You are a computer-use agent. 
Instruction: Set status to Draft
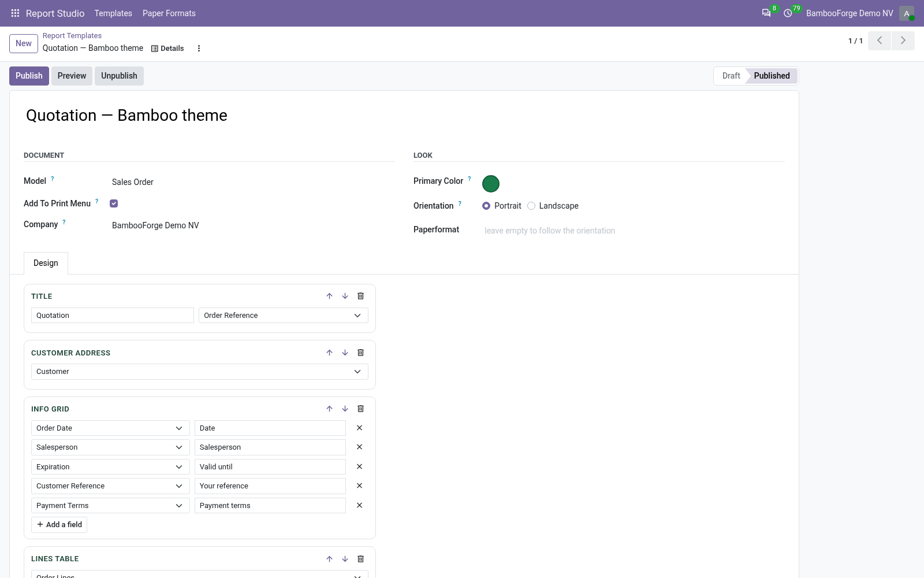731,76
